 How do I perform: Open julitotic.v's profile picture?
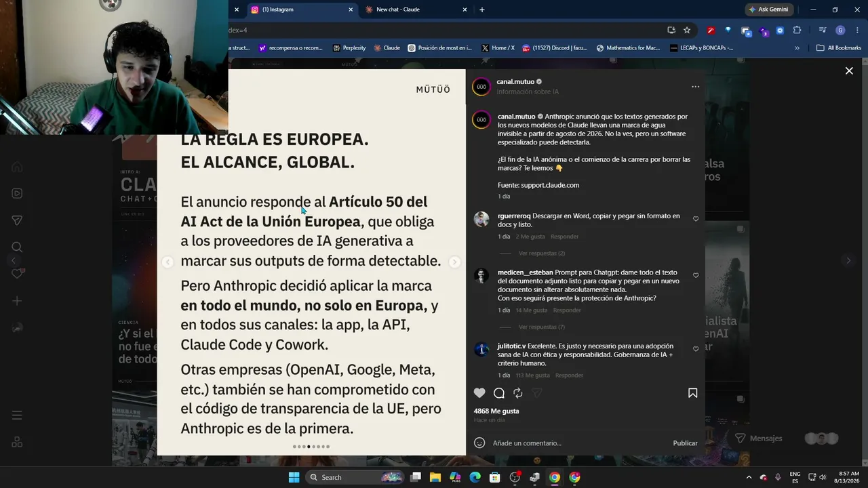pyautogui.click(x=481, y=350)
